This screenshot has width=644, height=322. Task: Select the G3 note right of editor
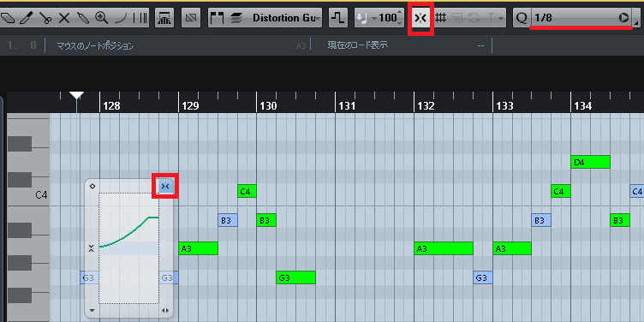(x=169, y=277)
